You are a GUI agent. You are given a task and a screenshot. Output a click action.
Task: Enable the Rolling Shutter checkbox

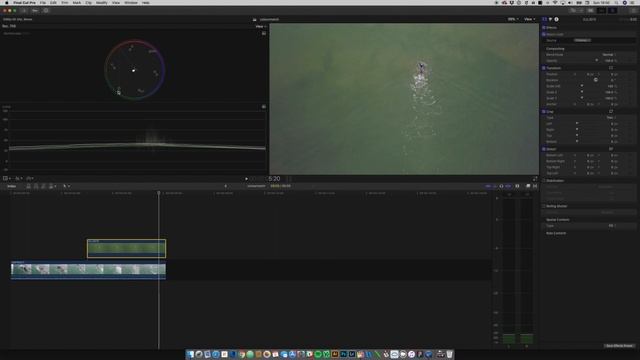pyautogui.click(x=544, y=206)
